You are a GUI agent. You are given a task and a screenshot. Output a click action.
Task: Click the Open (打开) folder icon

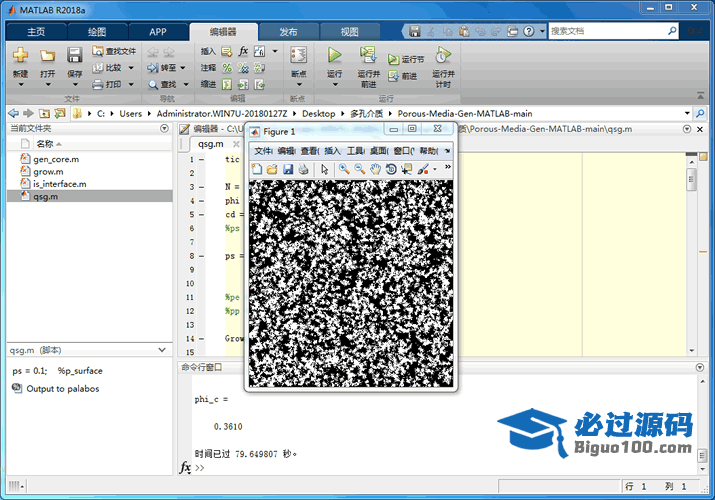tap(47, 56)
